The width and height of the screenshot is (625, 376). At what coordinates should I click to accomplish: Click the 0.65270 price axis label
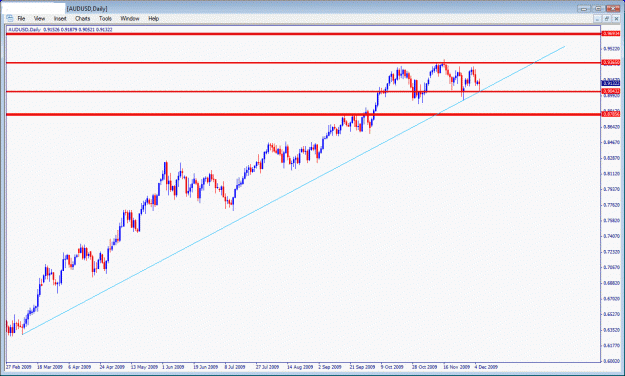tap(612, 314)
